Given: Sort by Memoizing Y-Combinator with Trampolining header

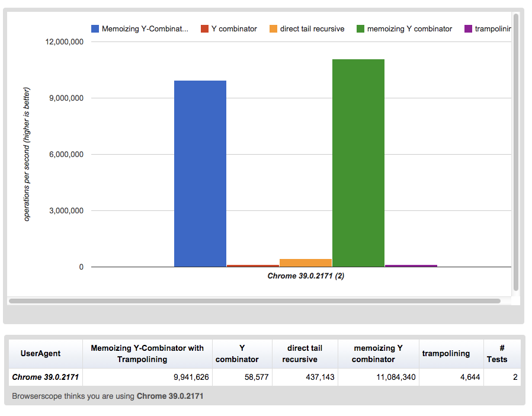Looking at the screenshot, I should [148, 354].
